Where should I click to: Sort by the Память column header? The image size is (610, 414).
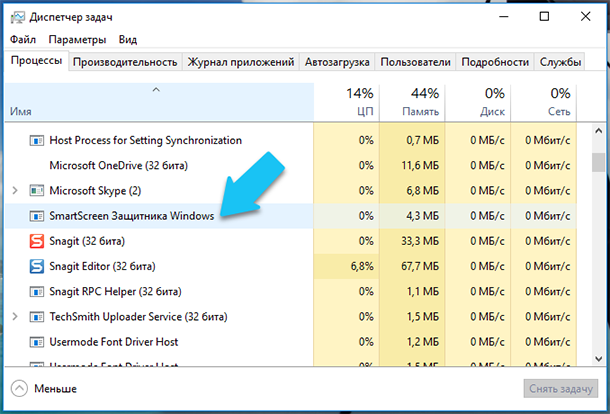pyautogui.click(x=412, y=102)
